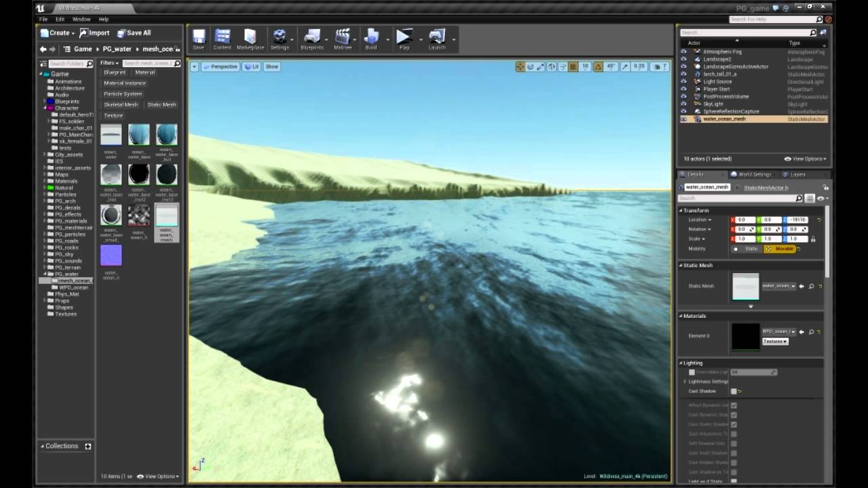Set mobility to Static
The height and width of the screenshot is (488, 868).
pyautogui.click(x=746, y=249)
